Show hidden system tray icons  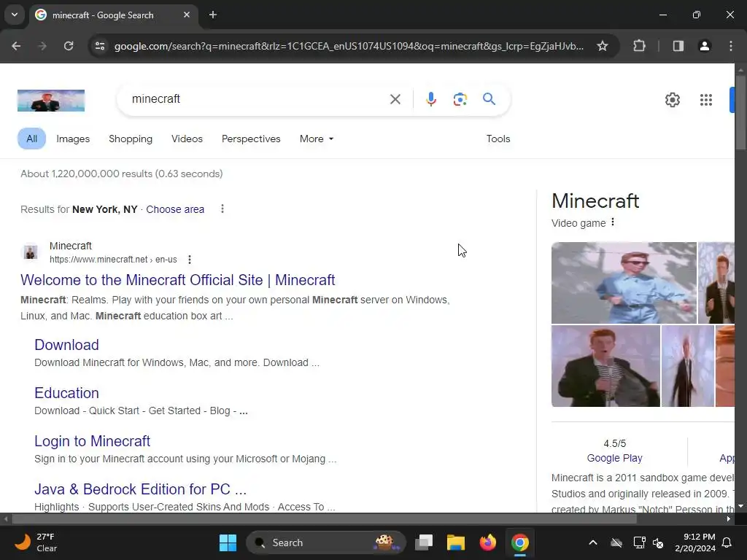[x=593, y=542]
